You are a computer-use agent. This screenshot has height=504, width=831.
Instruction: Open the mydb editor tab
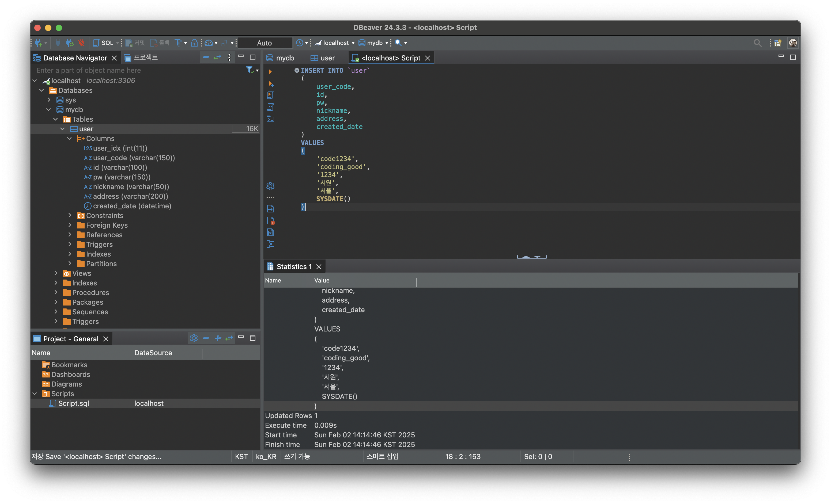point(280,58)
